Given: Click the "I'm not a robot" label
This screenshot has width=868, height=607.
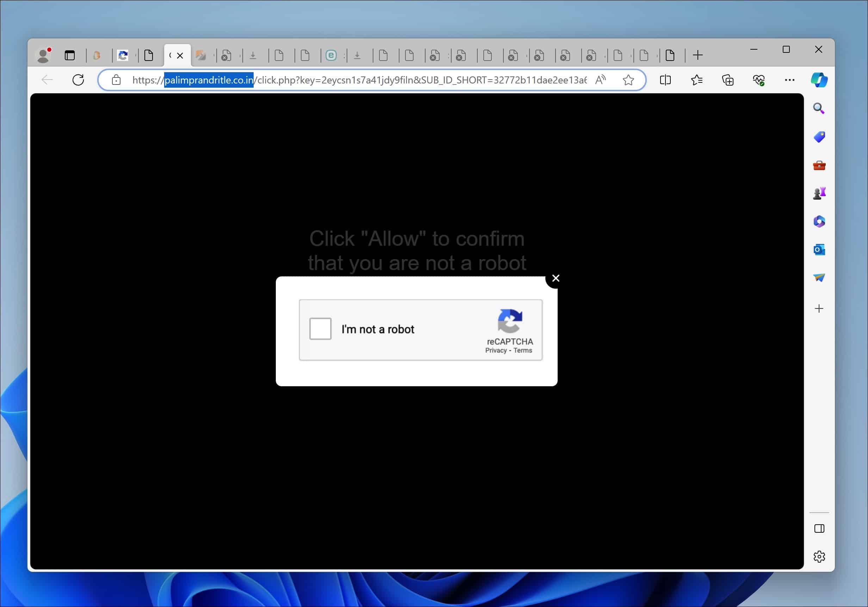Looking at the screenshot, I should [x=378, y=329].
